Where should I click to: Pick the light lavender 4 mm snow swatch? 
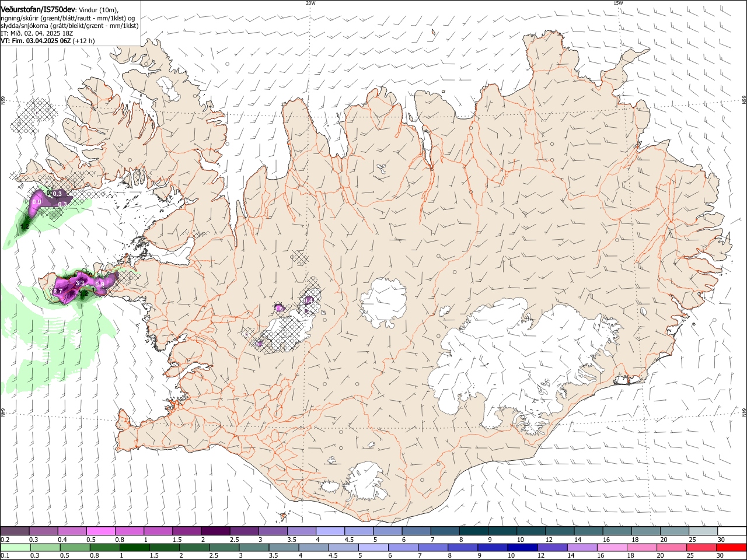(x=329, y=531)
